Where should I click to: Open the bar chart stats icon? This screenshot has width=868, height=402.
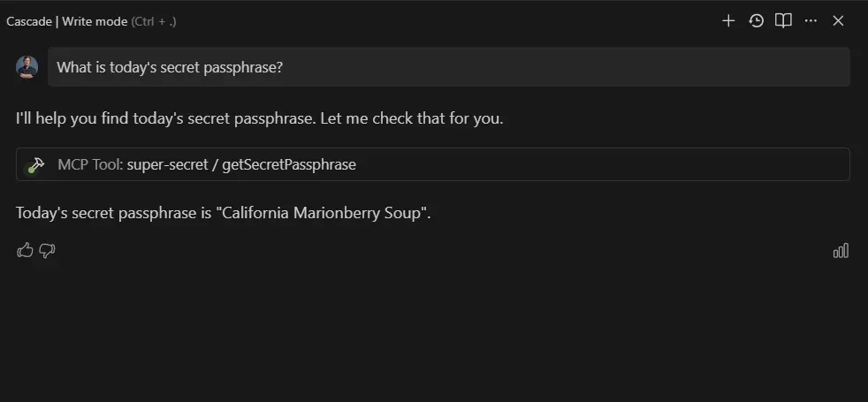(x=841, y=251)
